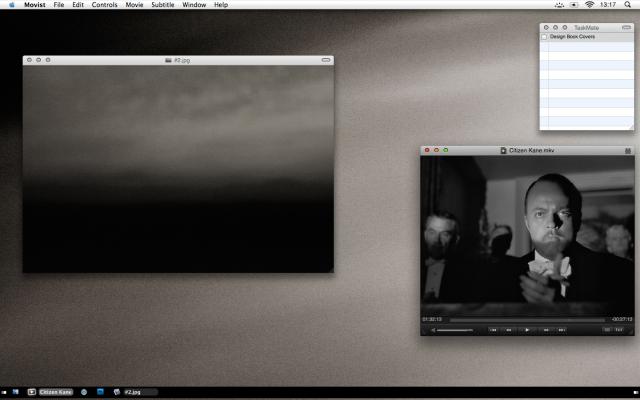Viewport: 640px width, 400px height.
Task: Toggle the TaskMate toolbar pill button
Action: (626, 27)
